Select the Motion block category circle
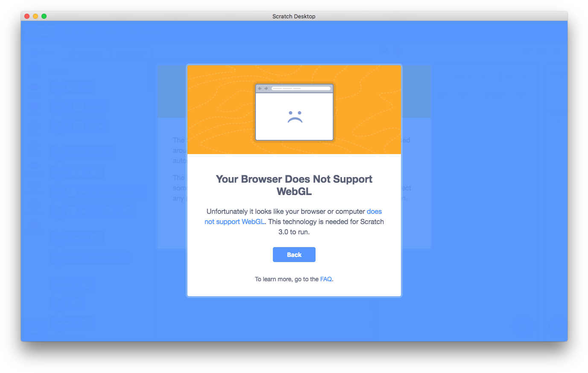Viewport: 588px width, 373px height. pos(34,67)
